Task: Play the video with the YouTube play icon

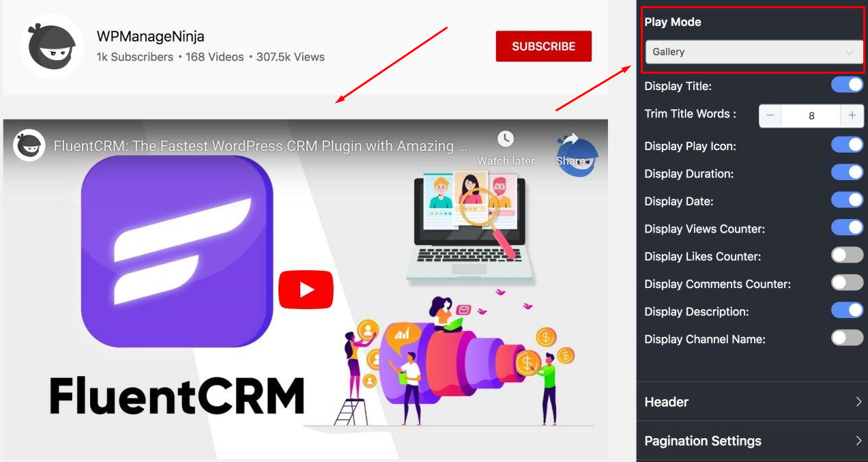Action: tap(306, 290)
